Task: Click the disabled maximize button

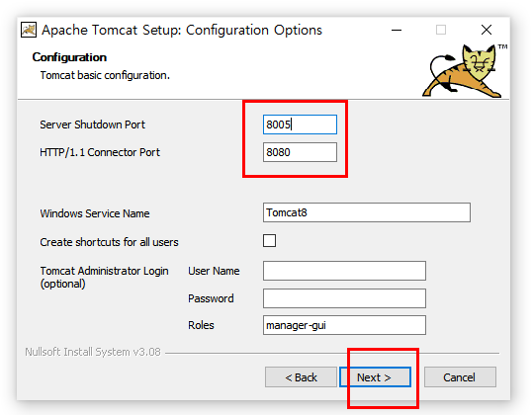Action: point(441,30)
